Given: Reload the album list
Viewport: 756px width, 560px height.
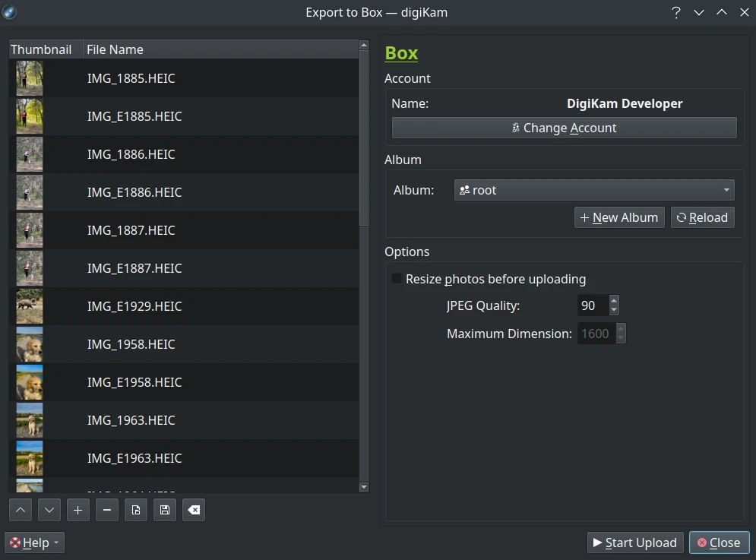Looking at the screenshot, I should [x=702, y=217].
